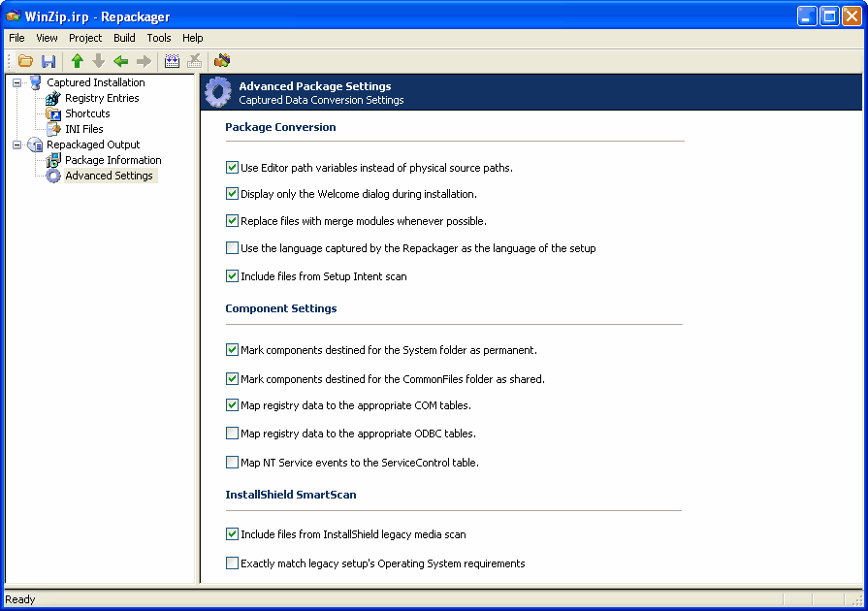The height and width of the screenshot is (611, 868).
Task: Select INI Files in the tree
Action: tap(83, 129)
